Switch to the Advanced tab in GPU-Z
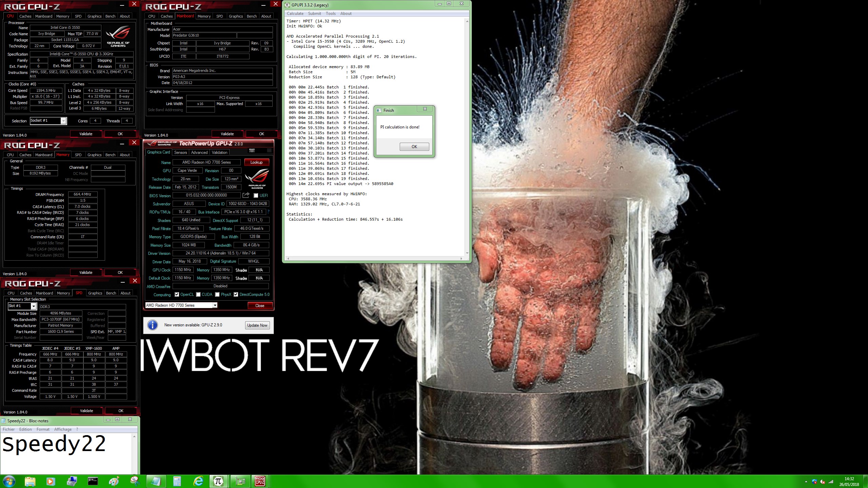The height and width of the screenshot is (488, 868). tap(199, 152)
